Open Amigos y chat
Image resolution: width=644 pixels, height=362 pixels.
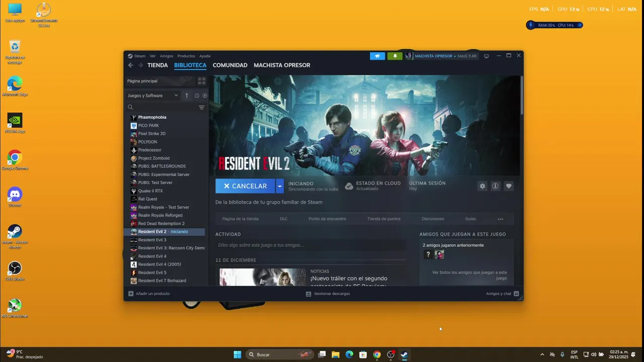(503, 294)
